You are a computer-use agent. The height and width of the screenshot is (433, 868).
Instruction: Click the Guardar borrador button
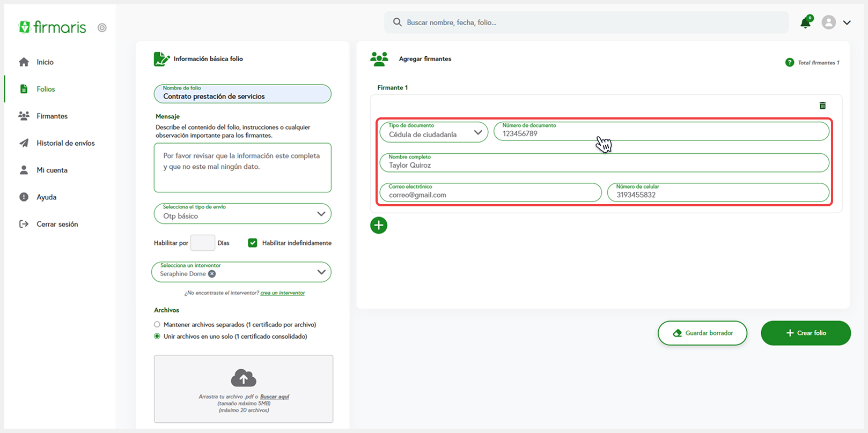pyautogui.click(x=702, y=333)
